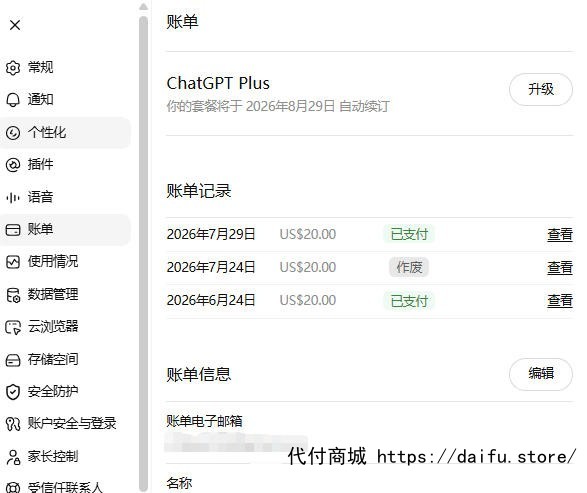Click the 编辑 button for 账单信息
Image resolution: width=587 pixels, height=493 pixels.
[x=541, y=374]
